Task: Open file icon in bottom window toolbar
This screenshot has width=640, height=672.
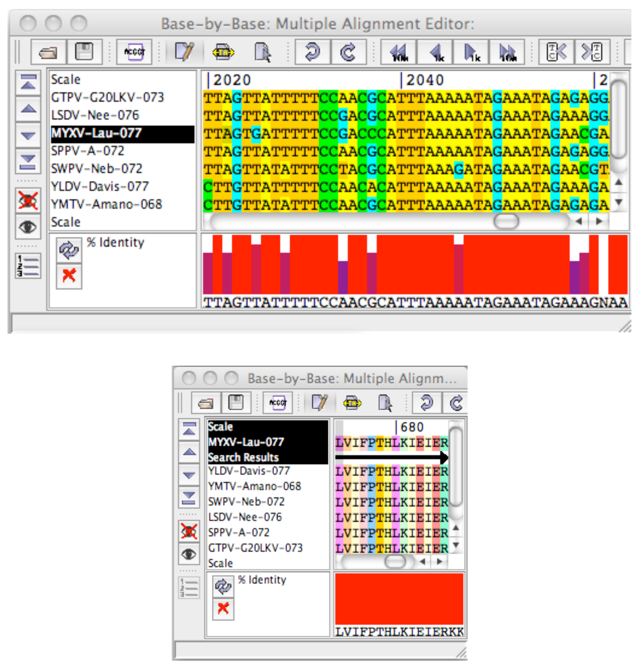Action: click(206, 403)
